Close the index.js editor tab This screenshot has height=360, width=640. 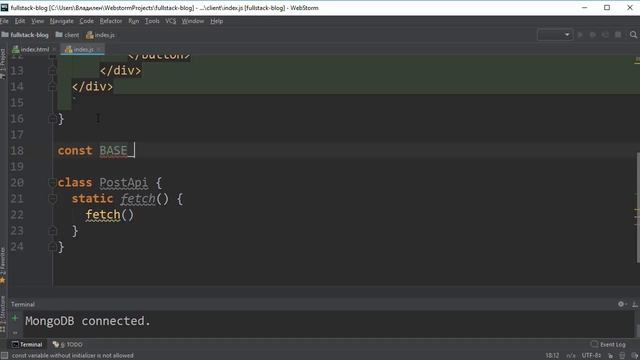(x=99, y=49)
